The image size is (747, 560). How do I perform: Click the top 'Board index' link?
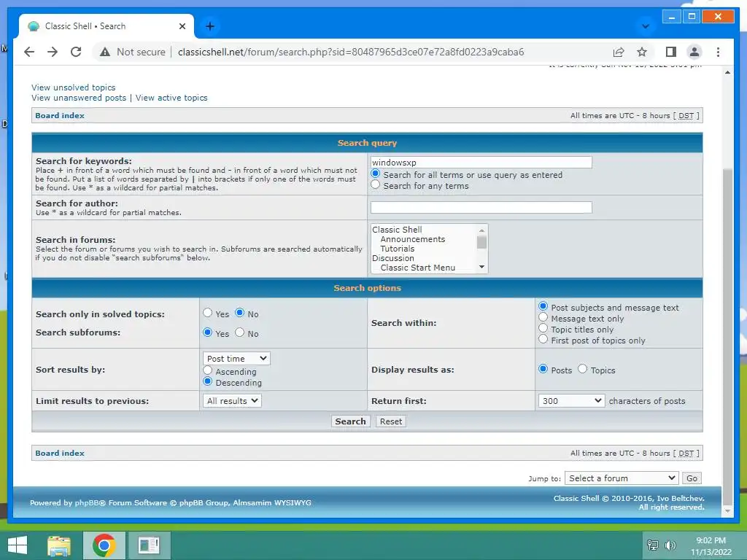tap(60, 115)
